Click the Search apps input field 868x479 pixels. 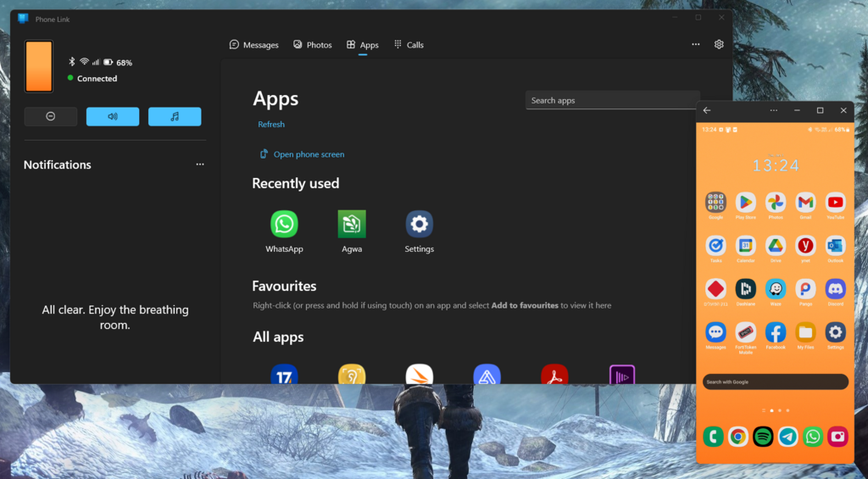[x=613, y=100]
